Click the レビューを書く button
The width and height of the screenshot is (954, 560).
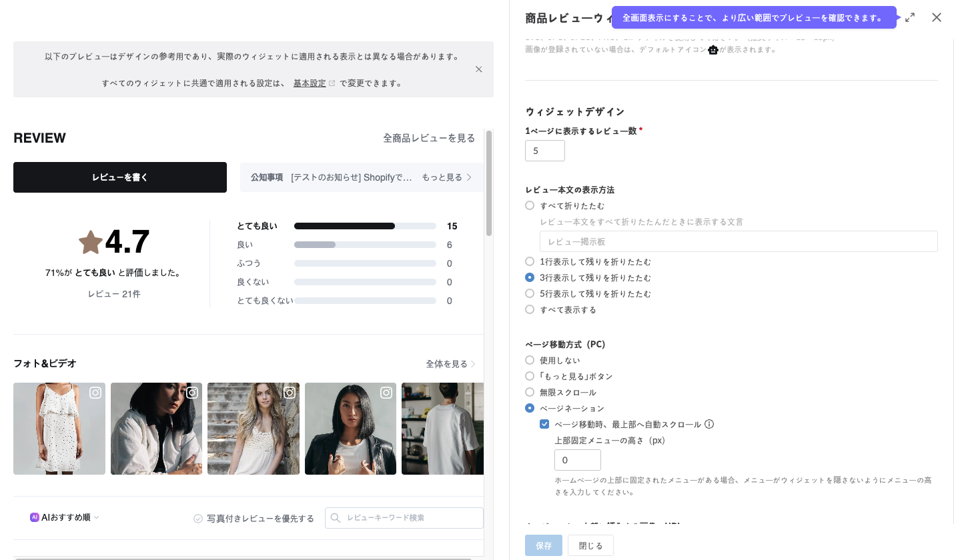[x=120, y=177]
